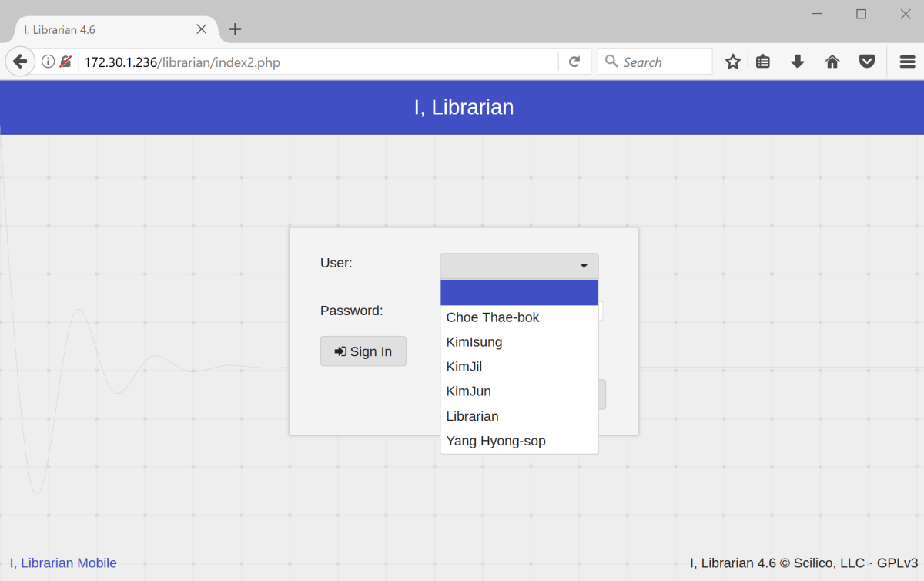Open the site information icon
924x581 pixels.
point(48,62)
